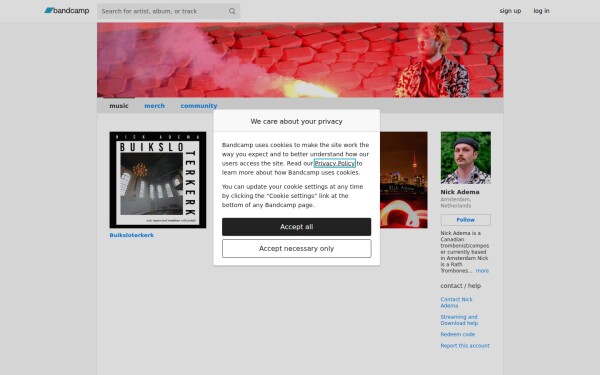Accept all cookies

pyautogui.click(x=297, y=227)
